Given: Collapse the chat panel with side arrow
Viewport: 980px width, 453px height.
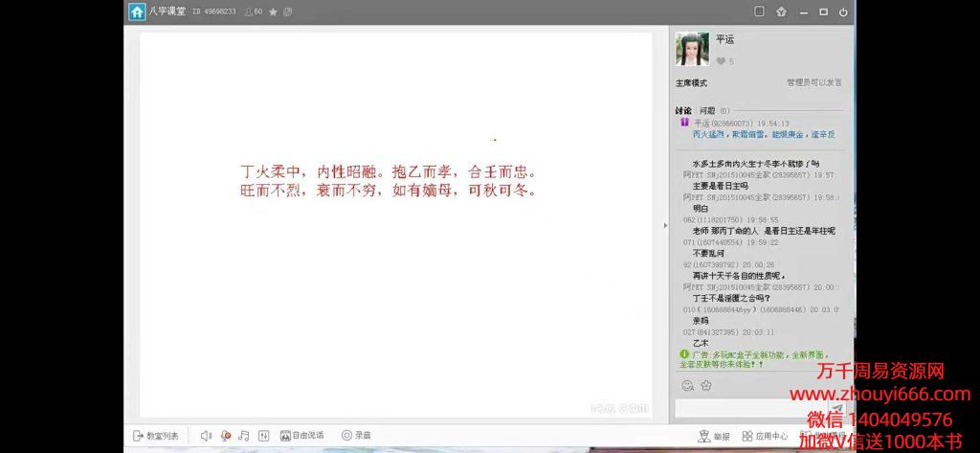Looking at the screenshot, I should tap(665, 225).
